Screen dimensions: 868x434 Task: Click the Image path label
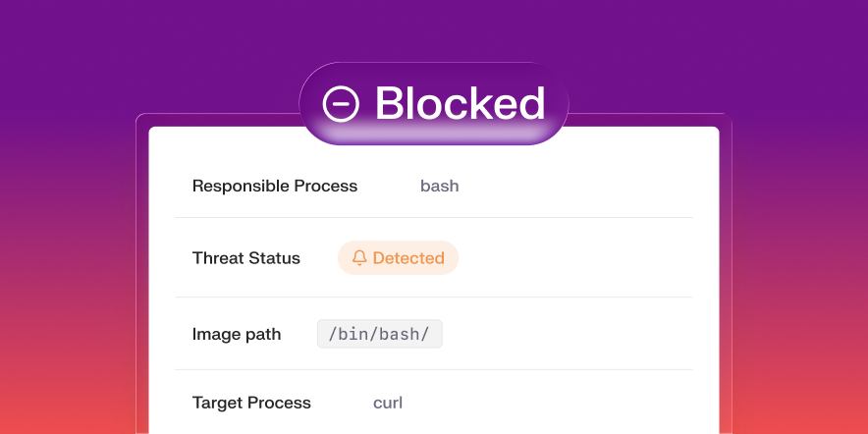pos(237,335)
